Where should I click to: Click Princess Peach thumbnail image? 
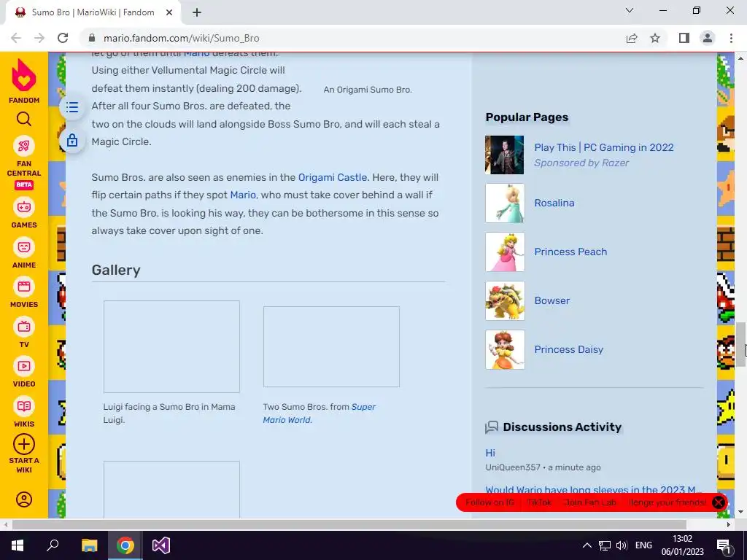(x=505, y=252)
